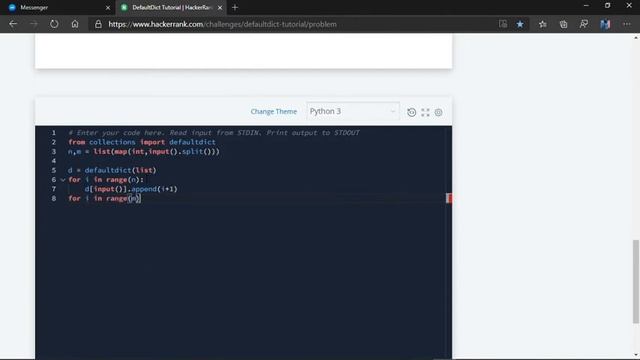Click the comment on line 1
Screen dimensions: 640x360
click(x=214, y=133)
